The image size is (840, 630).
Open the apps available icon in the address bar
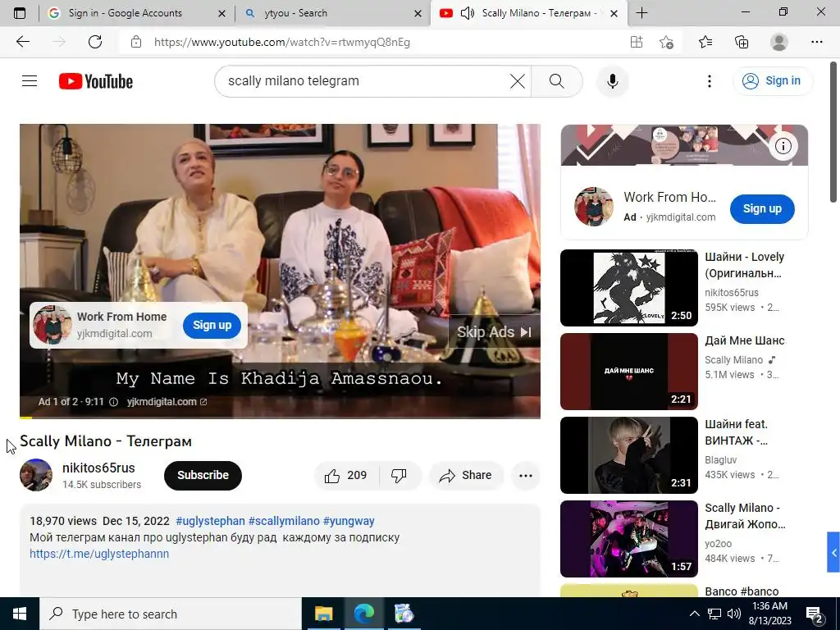tap(637, 42)
